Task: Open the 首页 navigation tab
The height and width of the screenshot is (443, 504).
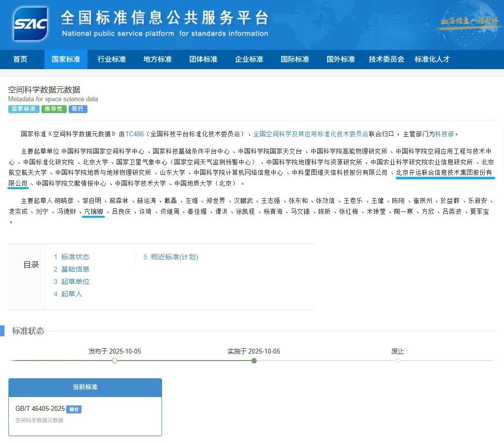Action: click(x=20, y=59)
